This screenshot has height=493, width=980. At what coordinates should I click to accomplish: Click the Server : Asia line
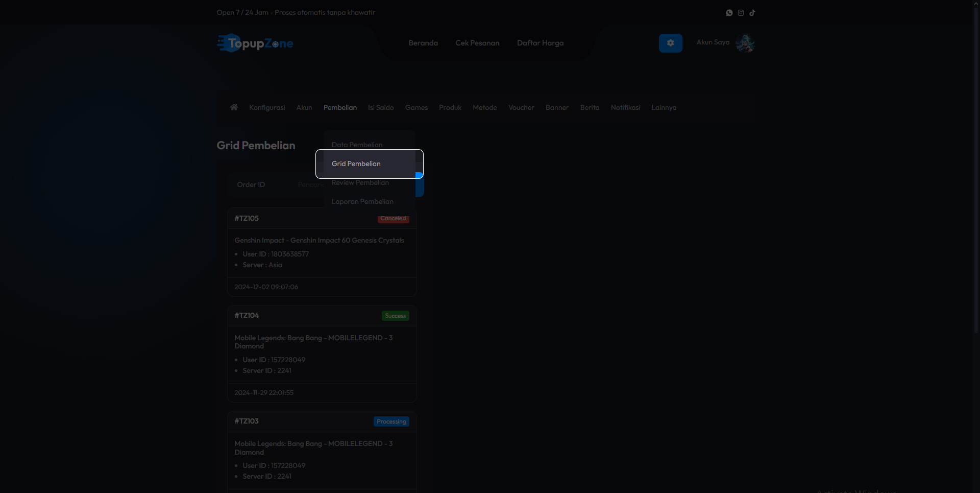[262, 265]
